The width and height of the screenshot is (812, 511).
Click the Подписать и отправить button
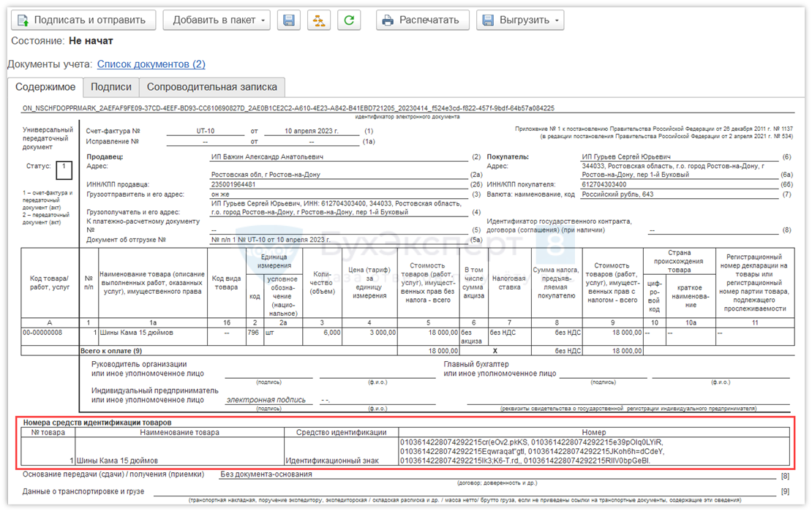coord(84,20)
